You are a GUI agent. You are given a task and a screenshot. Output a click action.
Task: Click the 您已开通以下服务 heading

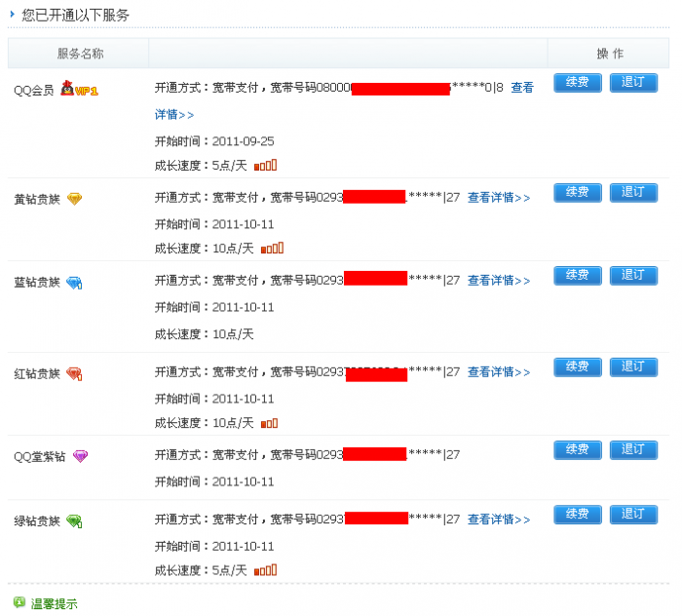75,16
